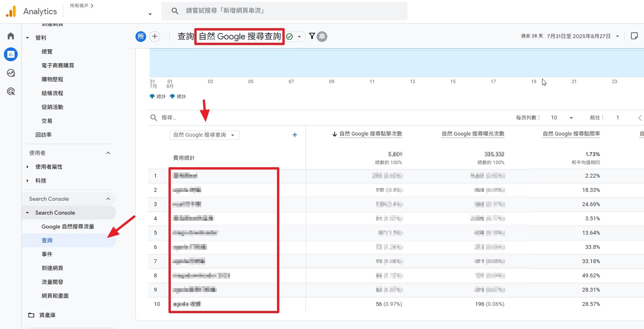Open 促銷活動 report
The height and width of the screenshot is (329, 644).
pyautogui.click(x=52, y=107)
